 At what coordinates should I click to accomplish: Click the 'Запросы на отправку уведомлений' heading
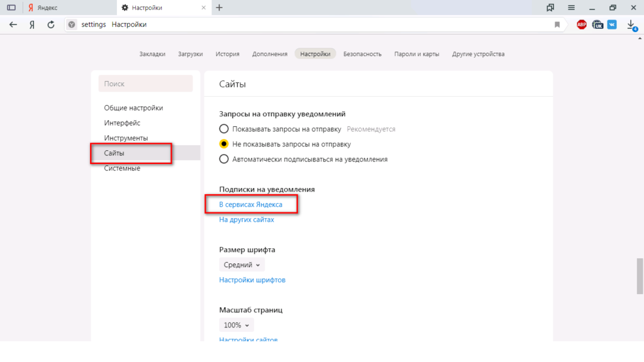[282, 114]
